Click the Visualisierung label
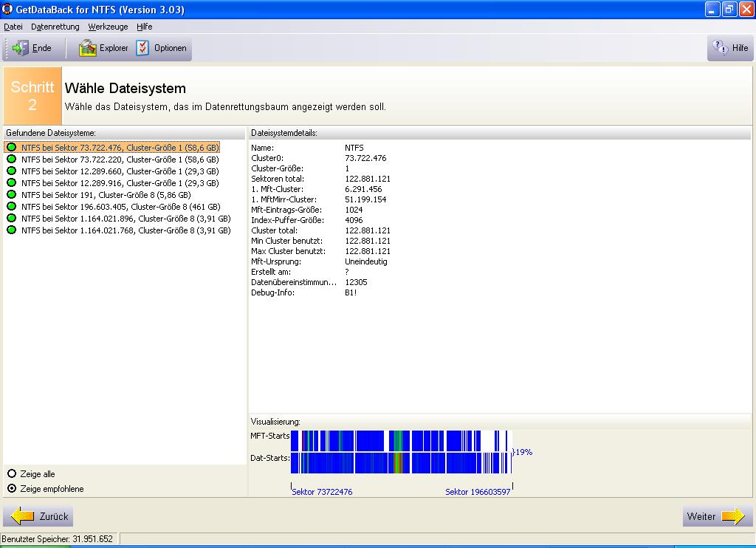The image size is (756, 548). click(x=275, y=422)
